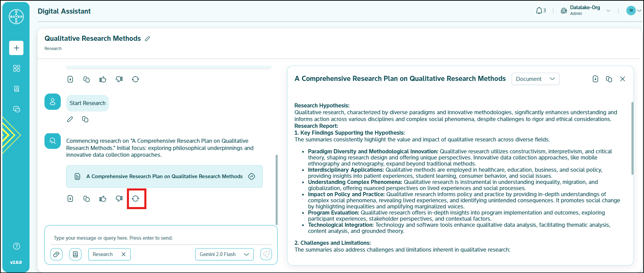This screenshot has height=273, width=644.
Task: Copy the document panel content
Action: (609, 79)
